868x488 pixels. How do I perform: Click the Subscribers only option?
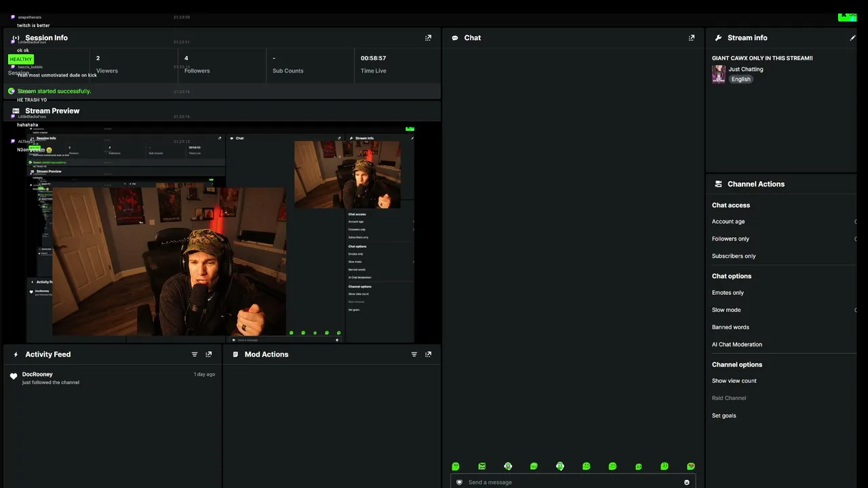point(734,256)
